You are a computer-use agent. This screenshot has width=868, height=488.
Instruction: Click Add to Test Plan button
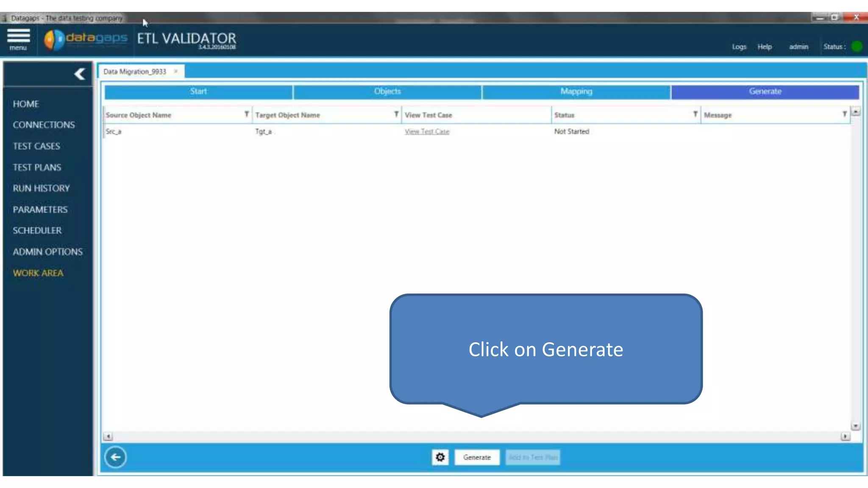point(533,457)
